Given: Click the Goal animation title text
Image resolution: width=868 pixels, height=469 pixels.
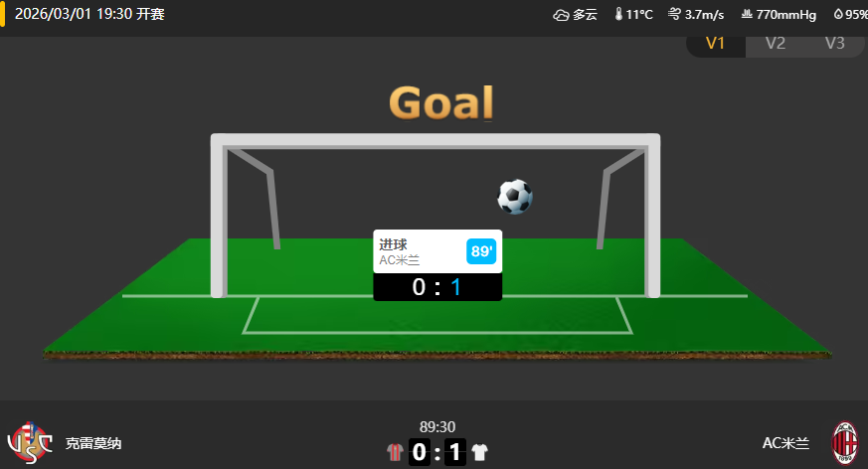Looking at the screenshot, I should (x=441, y=103).
